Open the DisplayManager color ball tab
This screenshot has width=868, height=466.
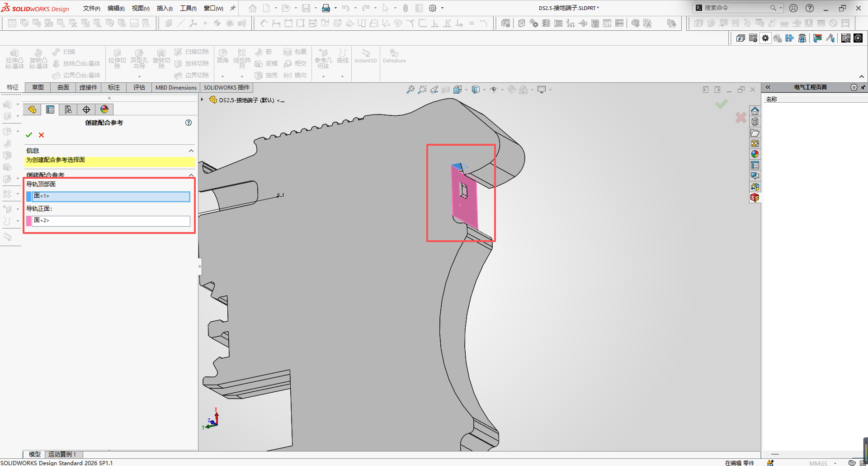[104, 109]
